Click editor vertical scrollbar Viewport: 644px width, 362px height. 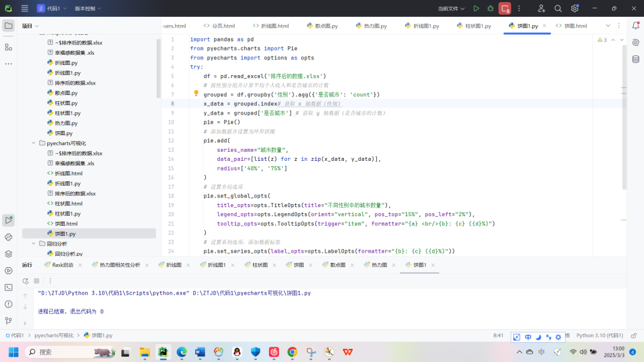pos(624,117)
